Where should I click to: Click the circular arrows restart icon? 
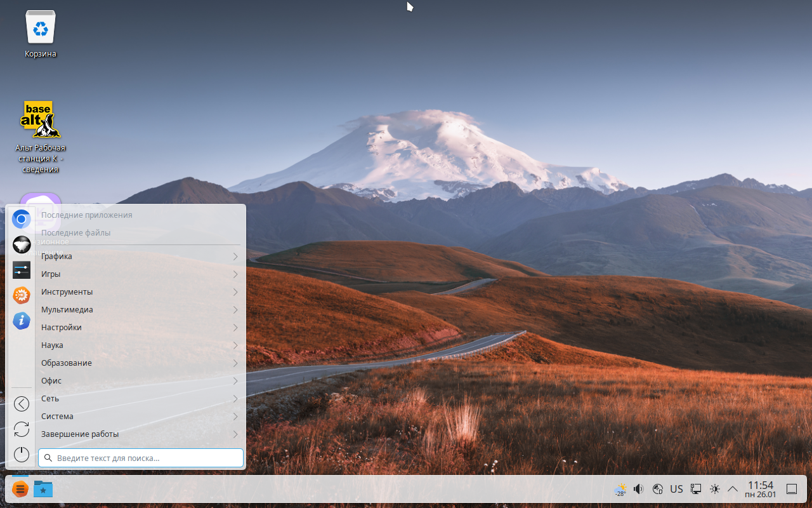pos(22,429)
